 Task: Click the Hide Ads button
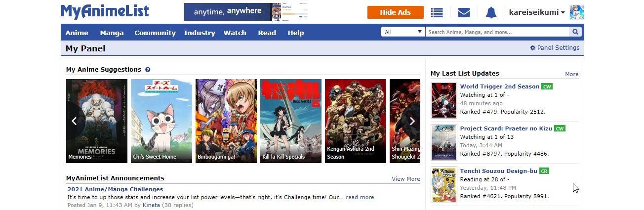395,12
